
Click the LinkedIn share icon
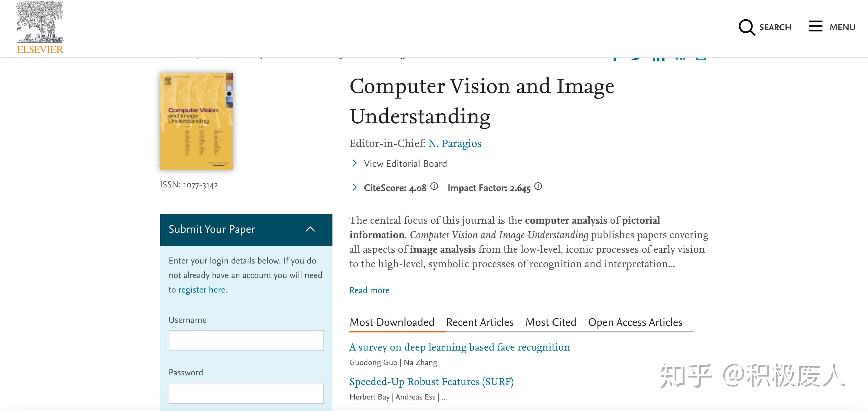coord(659,57)
